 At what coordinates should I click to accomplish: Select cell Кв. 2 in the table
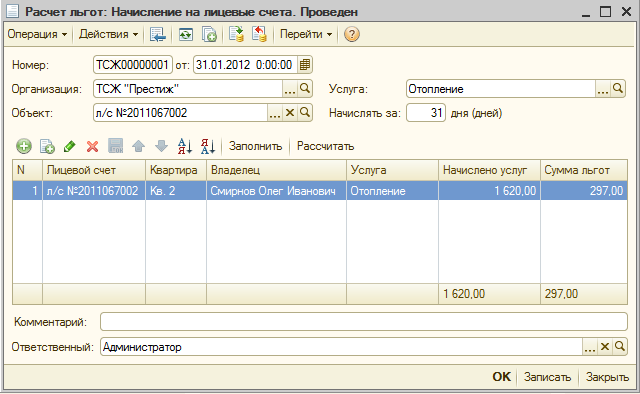tap(176, 191)
